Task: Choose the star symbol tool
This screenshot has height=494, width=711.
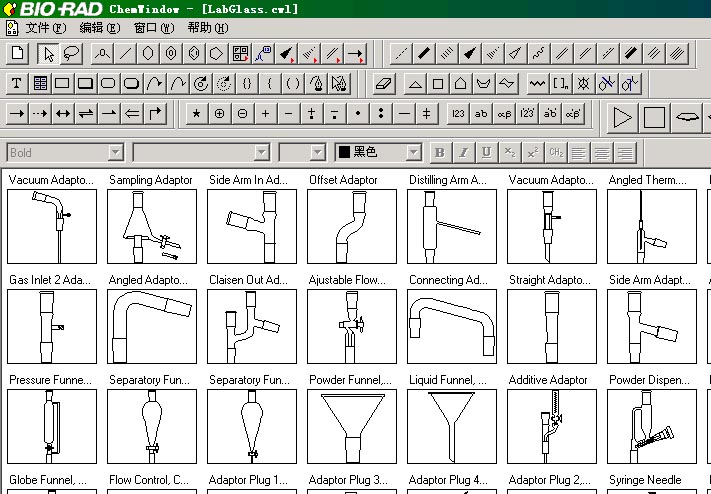Action: tap(196, 114)
